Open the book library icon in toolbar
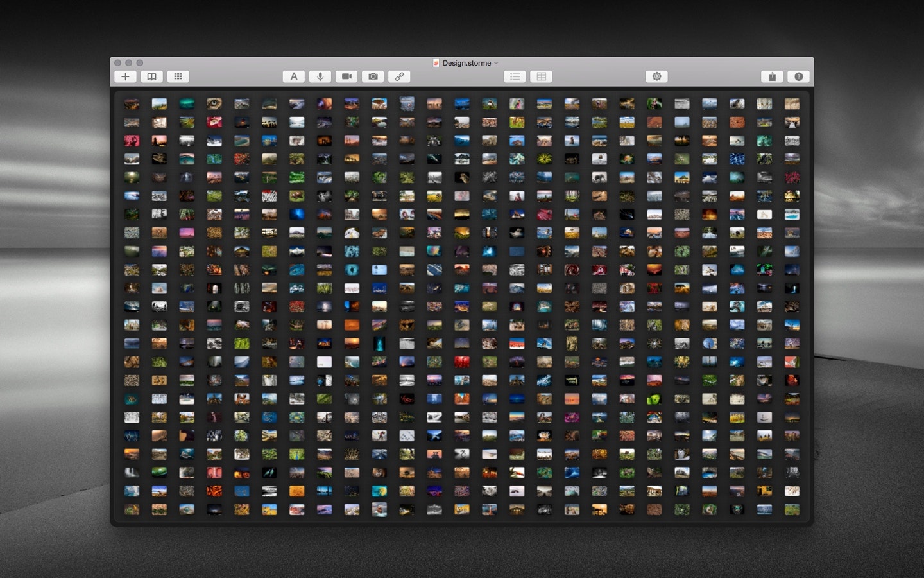Screen dimensions: 924x578 coord(151,76)
